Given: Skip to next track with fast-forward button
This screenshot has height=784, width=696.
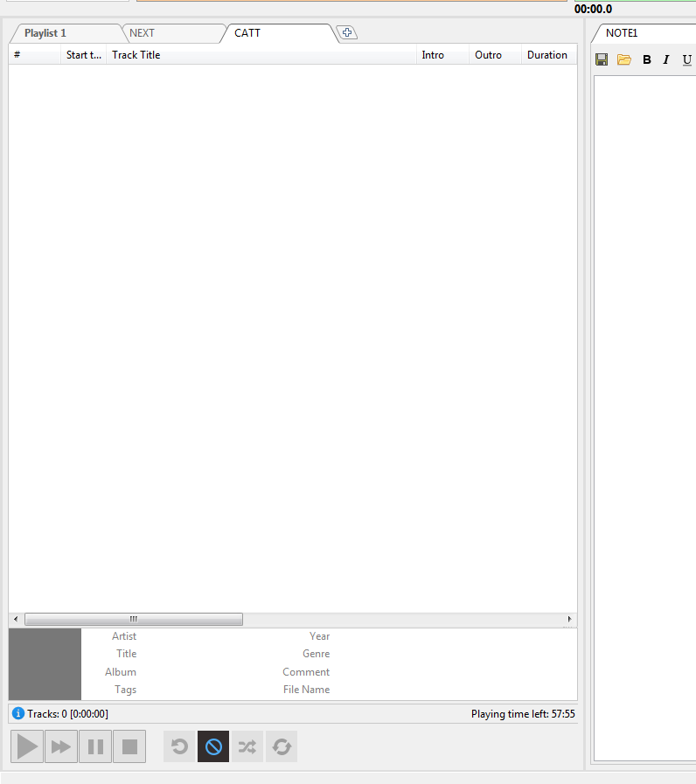Looking at the screenshot, I should (61, 746).
